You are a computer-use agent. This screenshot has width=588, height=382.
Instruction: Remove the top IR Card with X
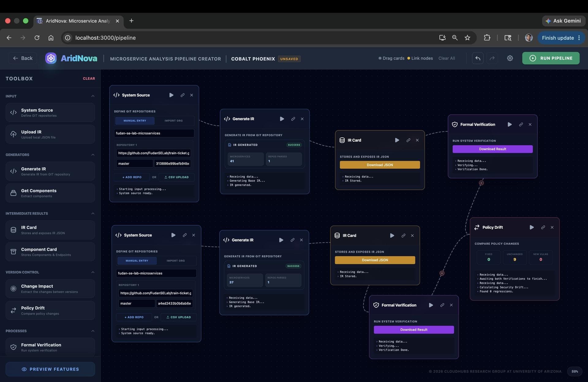pyautogui.click(x=417, y=140)
